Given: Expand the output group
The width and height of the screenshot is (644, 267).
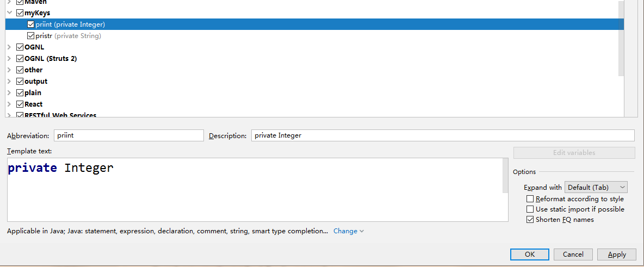Looking at the screenshot, I should pos(9,82).
